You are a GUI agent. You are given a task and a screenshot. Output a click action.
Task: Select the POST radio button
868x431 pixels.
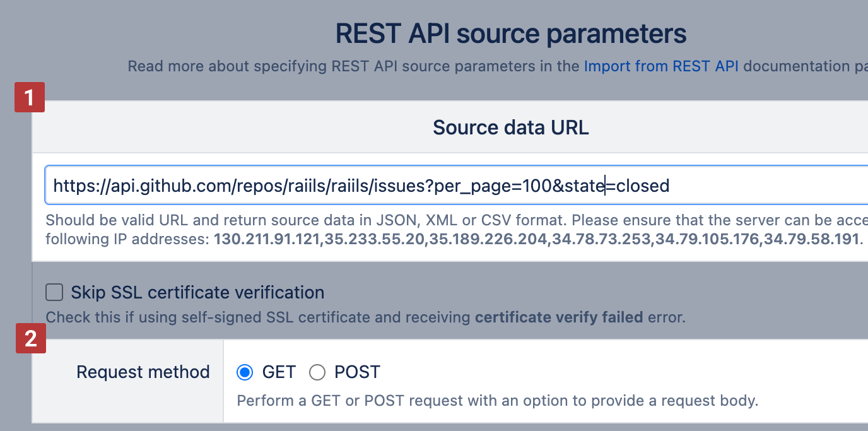point(317,372)
